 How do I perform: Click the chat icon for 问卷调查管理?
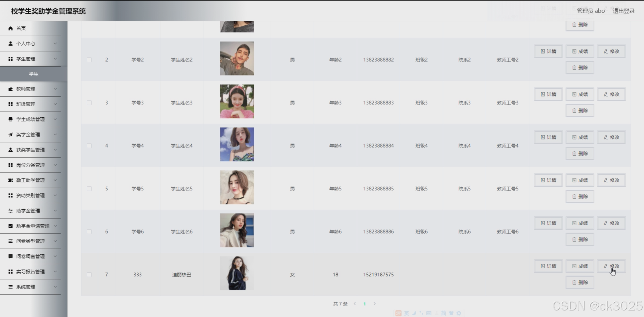click(x=11, y=256)
